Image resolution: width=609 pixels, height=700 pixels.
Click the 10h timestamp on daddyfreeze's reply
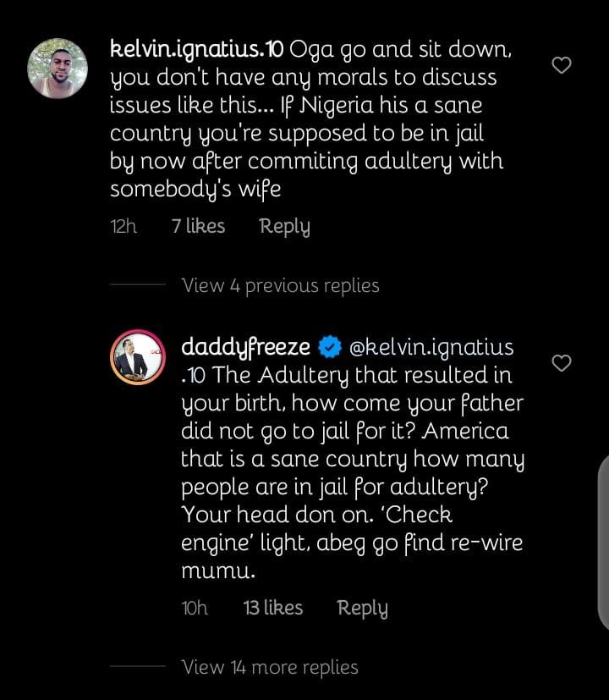point(195,608)
